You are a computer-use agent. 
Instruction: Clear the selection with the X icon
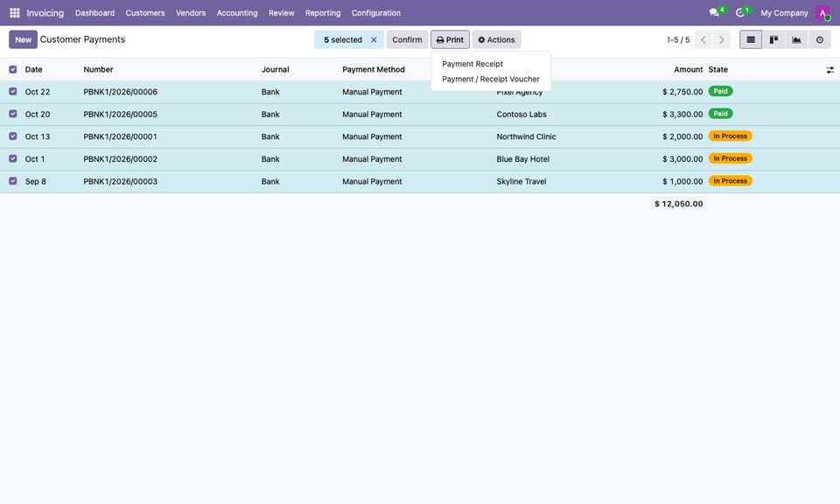pos(374,39)
